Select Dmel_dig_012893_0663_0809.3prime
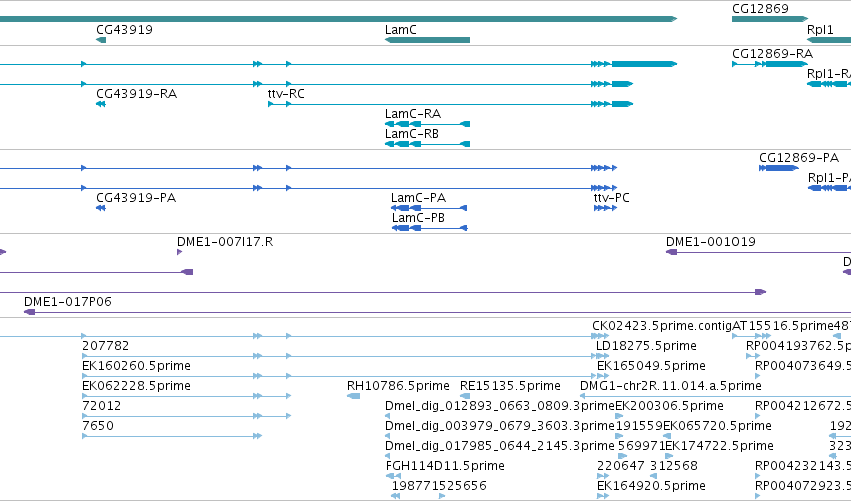This screenshot has width=851, height=501. [x=499, y=406]
